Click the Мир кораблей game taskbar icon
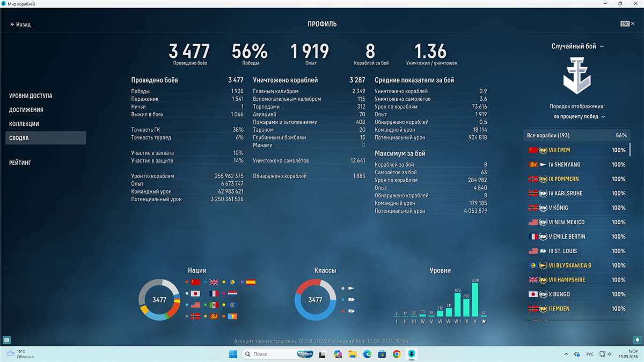Viewport: 644px width, 362px height. (x=412, y=354)
